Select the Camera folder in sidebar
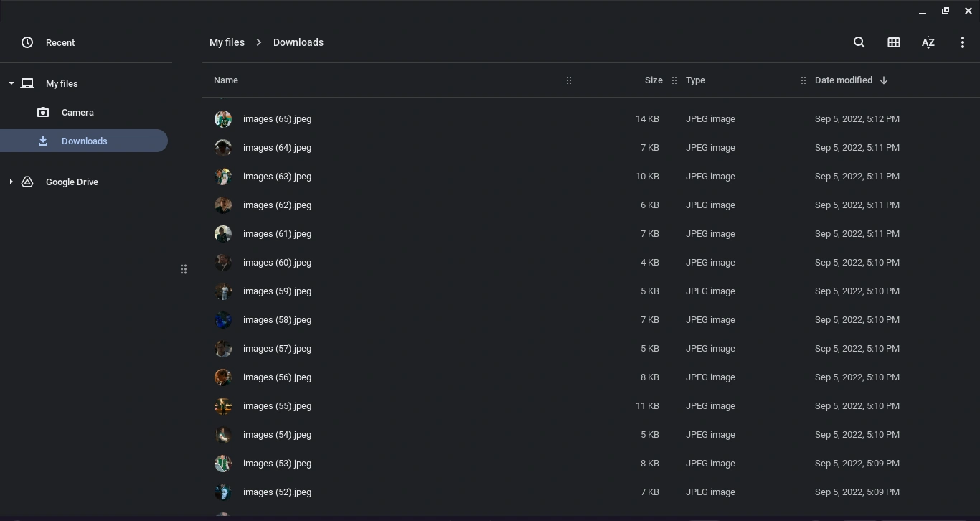Viewport: 980px width, 521px height. [77, 113]
